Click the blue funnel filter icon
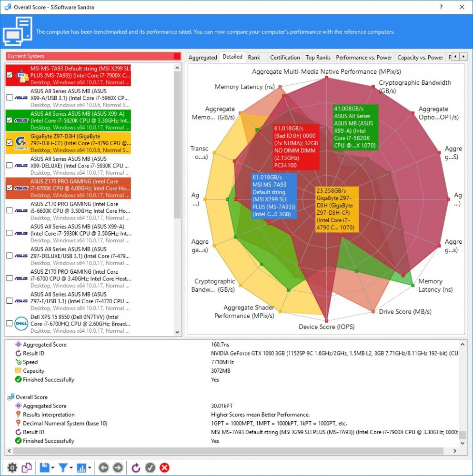This screenshot has height=476, width=473. [x=63, y=467]
